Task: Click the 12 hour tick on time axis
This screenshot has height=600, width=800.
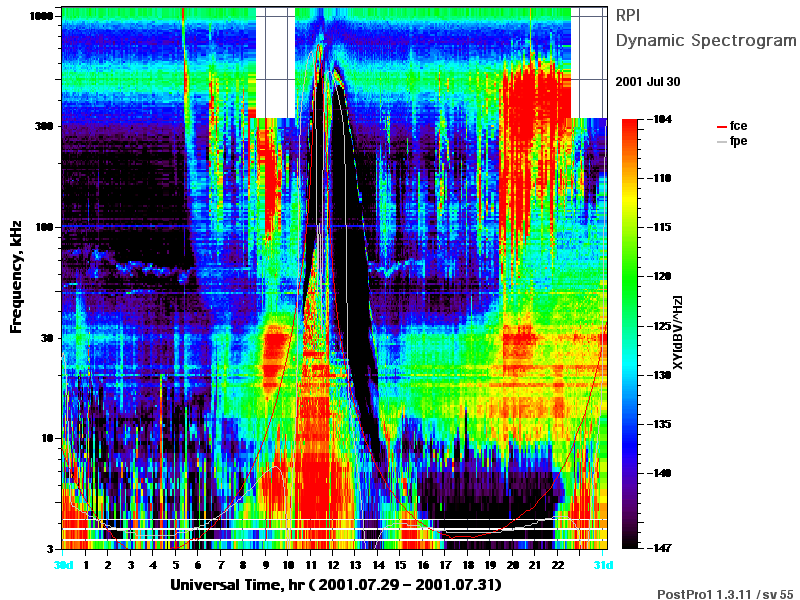Action: point(333,565)
